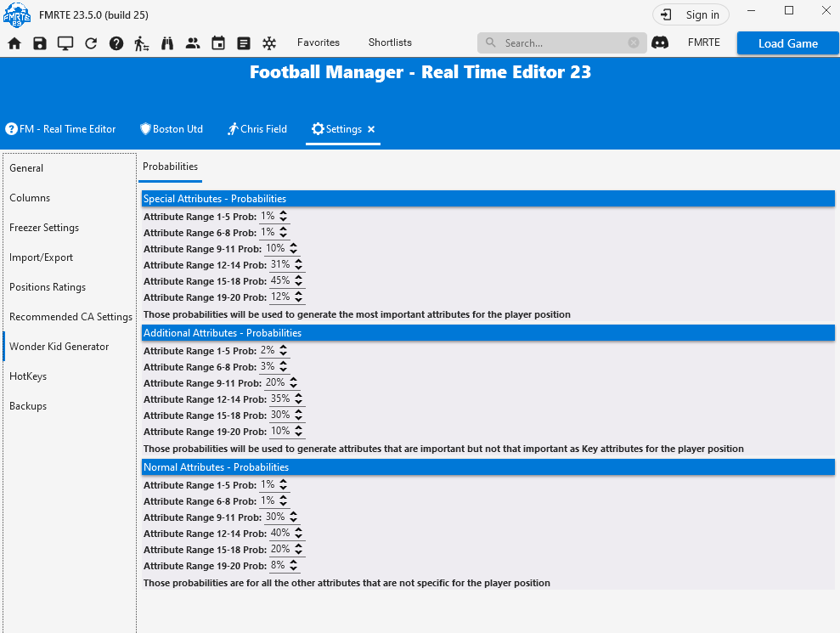Screen dimensions: 840x633
Task: Open Backups settings section
Action: point(69,406)
